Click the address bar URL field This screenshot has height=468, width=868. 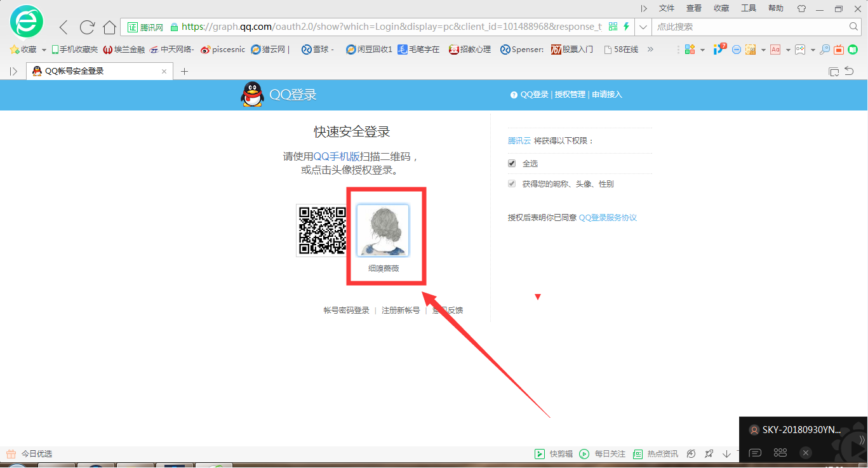coord(391,27)
